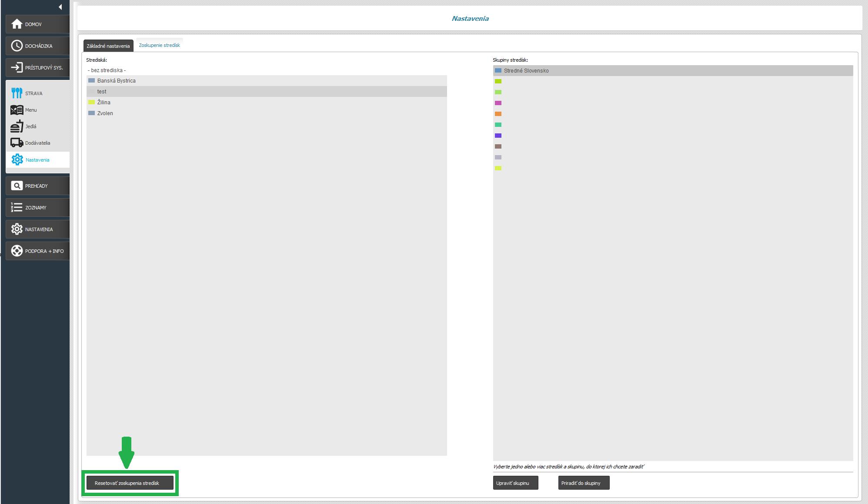Click the Domov home icon

(17, 24)
